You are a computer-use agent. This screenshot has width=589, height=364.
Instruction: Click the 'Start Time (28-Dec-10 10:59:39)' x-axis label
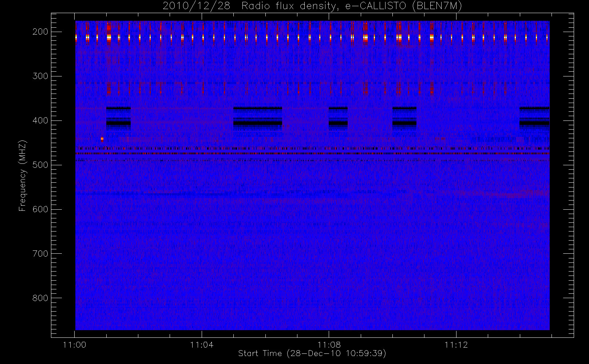[312, 353]
